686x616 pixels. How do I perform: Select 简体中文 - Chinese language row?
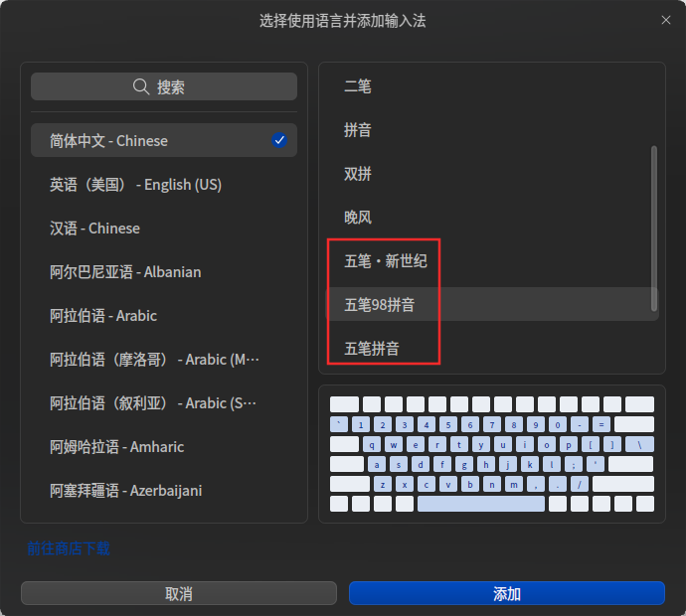(x=164, y=140)
